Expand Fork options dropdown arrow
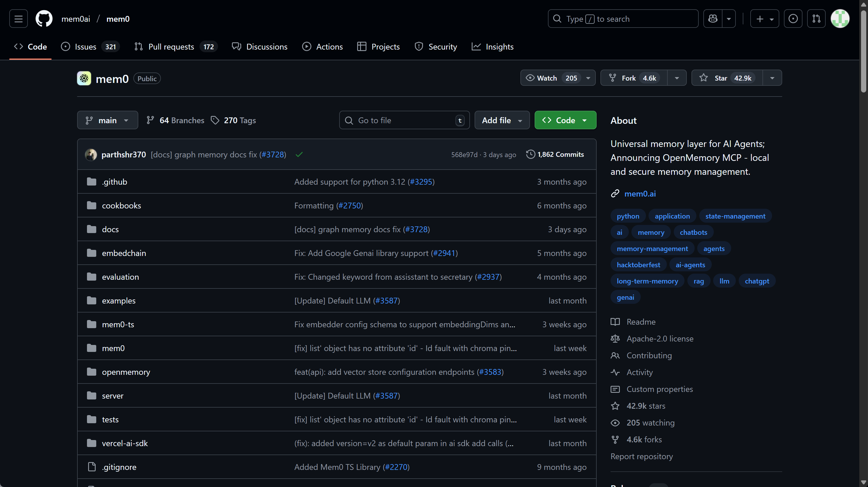 point(677,78)
